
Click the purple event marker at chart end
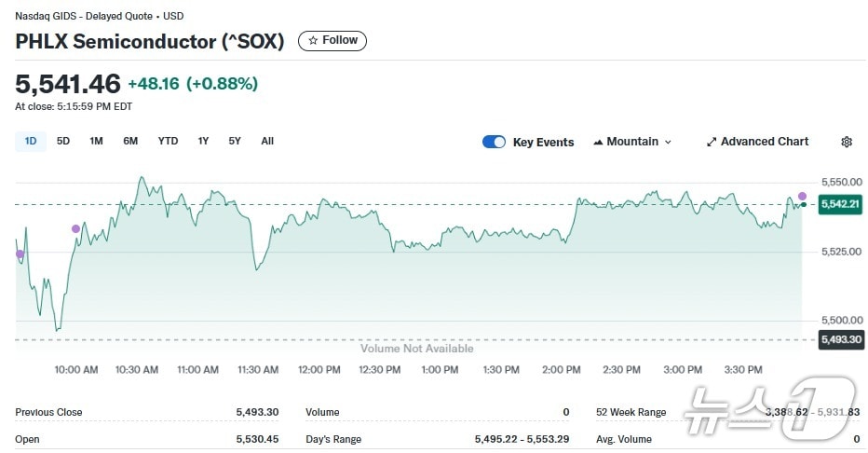[802, 196]
